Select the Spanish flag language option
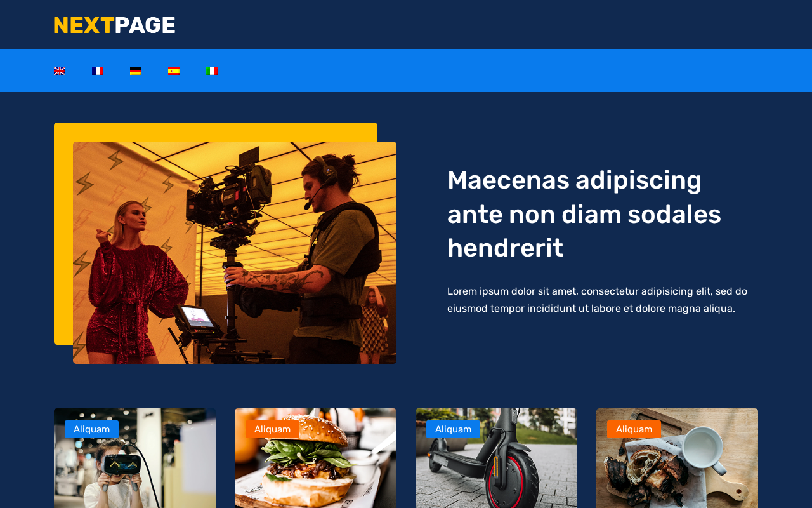 [174, 71]
